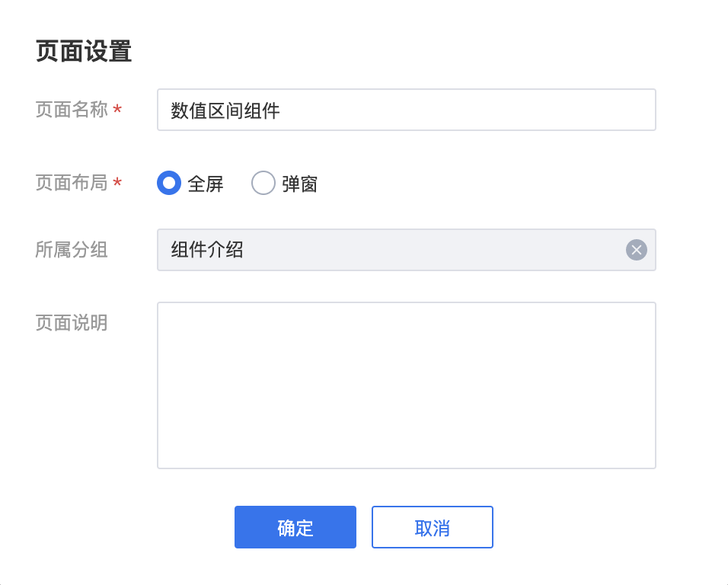Image resolution: width=728 pixels, height=585 pixels.
Task: Click the 页面布局 field label
Action: 72,183
